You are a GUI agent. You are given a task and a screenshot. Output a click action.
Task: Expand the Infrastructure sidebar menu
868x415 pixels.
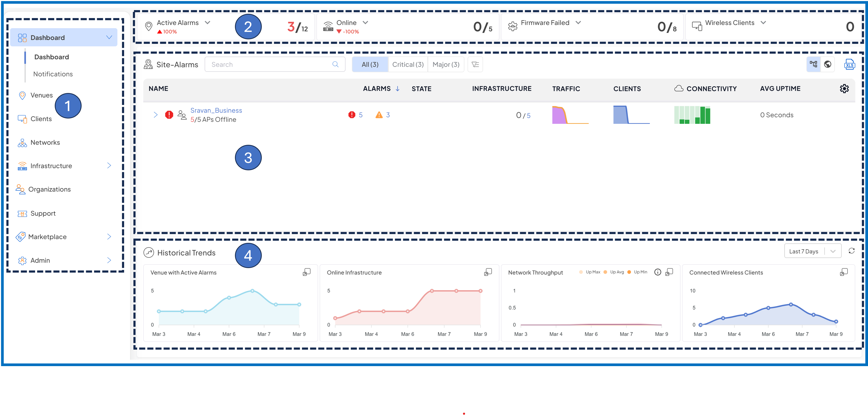tap(109, 166)
